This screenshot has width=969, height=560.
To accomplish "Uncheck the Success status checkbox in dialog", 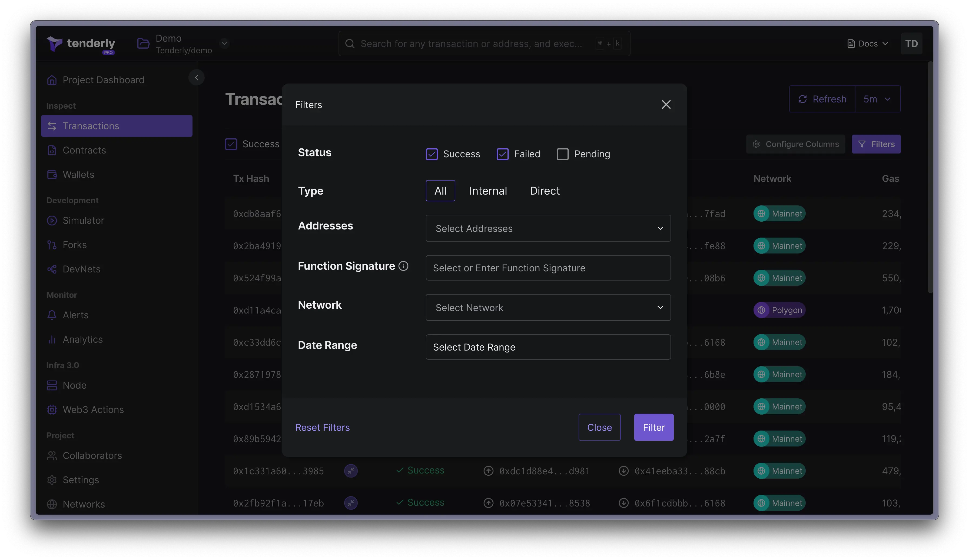I will 432,154.
